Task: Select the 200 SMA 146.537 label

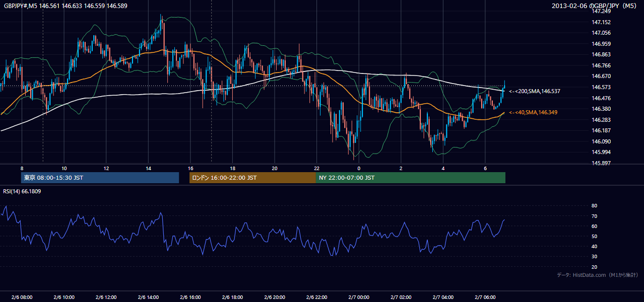Action: click(x=535, y=91)
